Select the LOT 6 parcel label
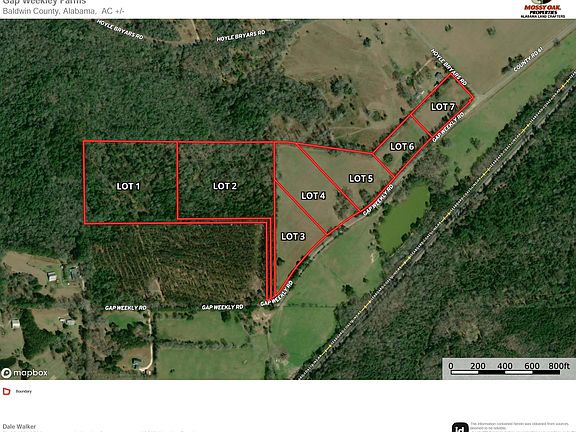576x432 pixels. coord(402,147)
